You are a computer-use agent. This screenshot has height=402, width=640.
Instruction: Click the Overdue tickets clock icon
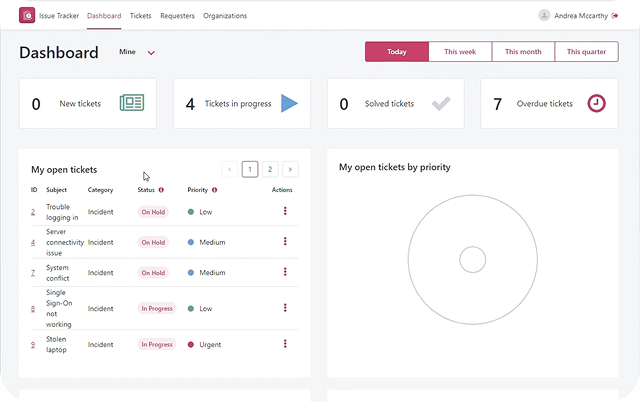(596, 103)
